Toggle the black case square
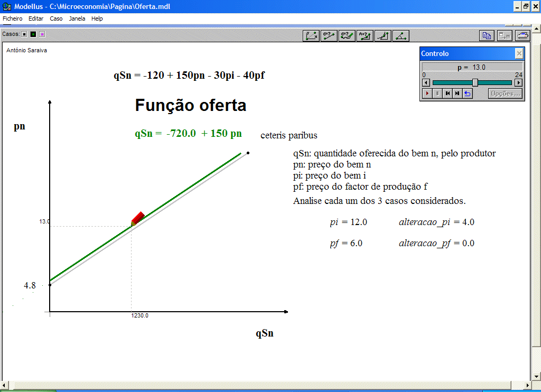Screen dimensions: 541x392 (x=24, y=34)
